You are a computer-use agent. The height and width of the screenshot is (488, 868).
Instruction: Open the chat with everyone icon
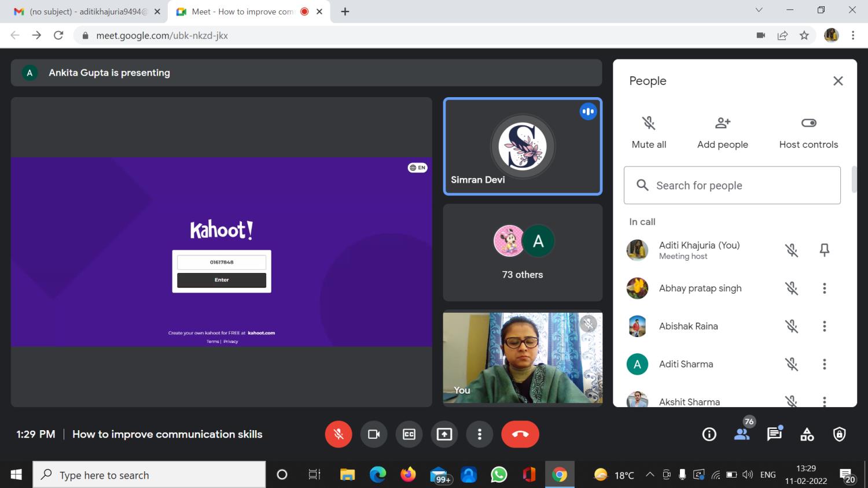pyautogui.click(x=774, y=434)
